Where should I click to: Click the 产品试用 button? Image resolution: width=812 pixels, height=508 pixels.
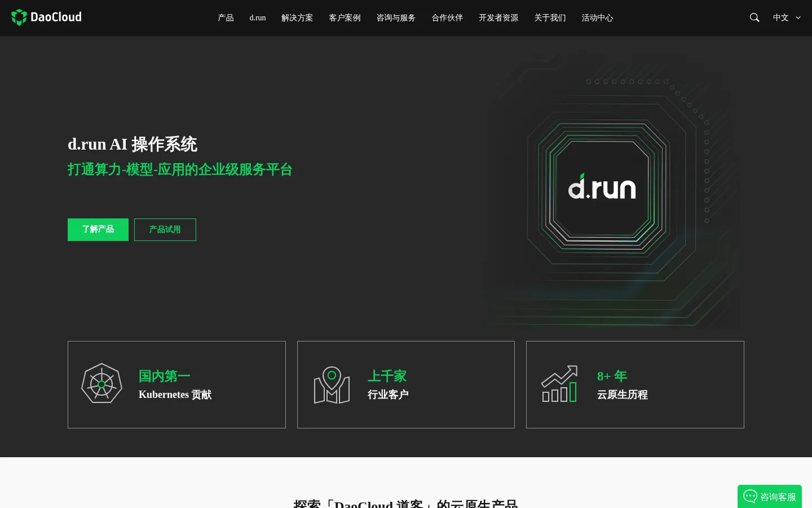pos(165,230)
